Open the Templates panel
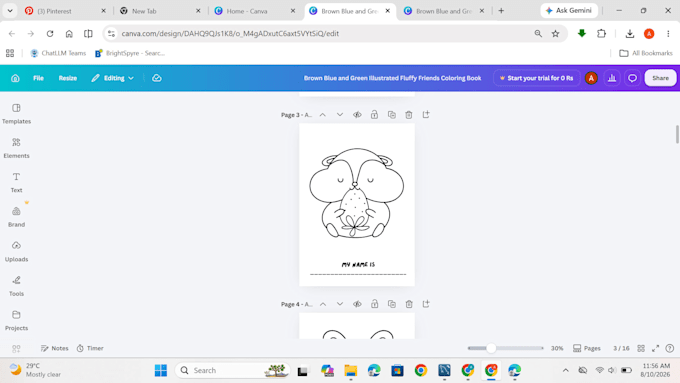680x383 pixels. [16, 114]
